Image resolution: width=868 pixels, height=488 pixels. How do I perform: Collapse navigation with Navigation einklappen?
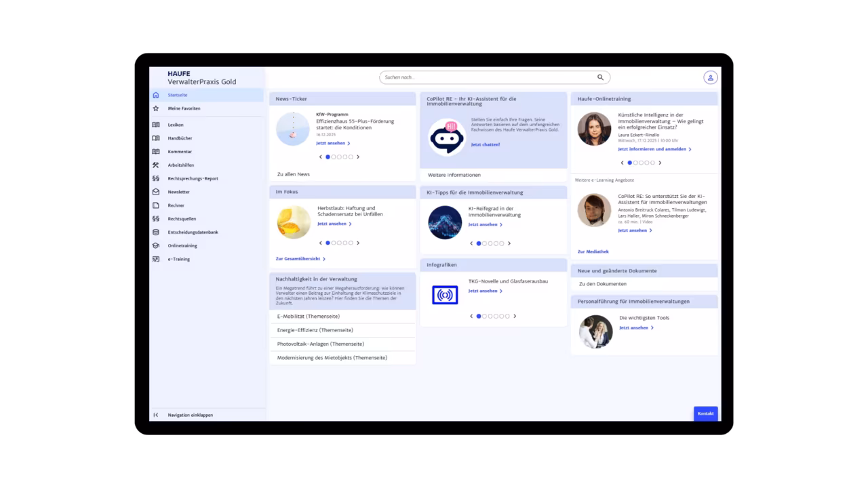190,415
